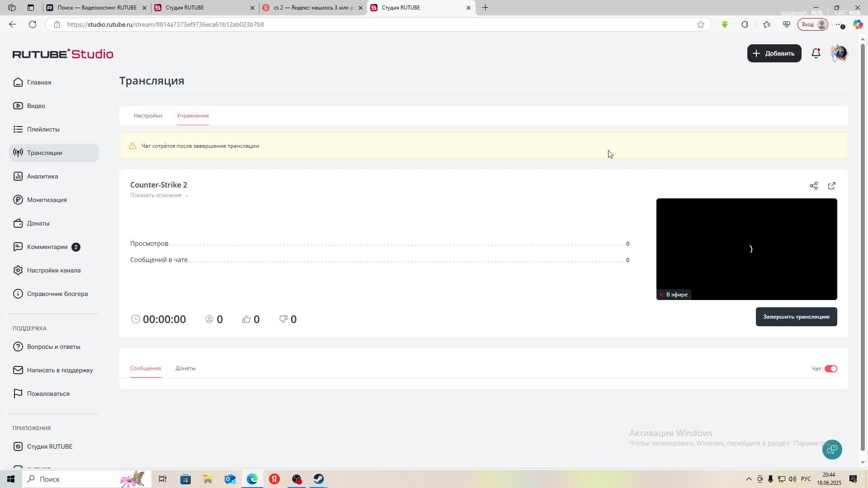Open File Explorer from the taskbar
Image resolution: width=868 pixels, height=488 pixels.
208,479
